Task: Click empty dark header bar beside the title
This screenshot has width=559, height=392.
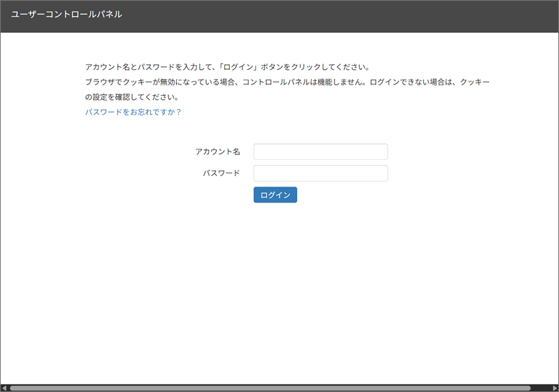Action: [x=339, y=16]
